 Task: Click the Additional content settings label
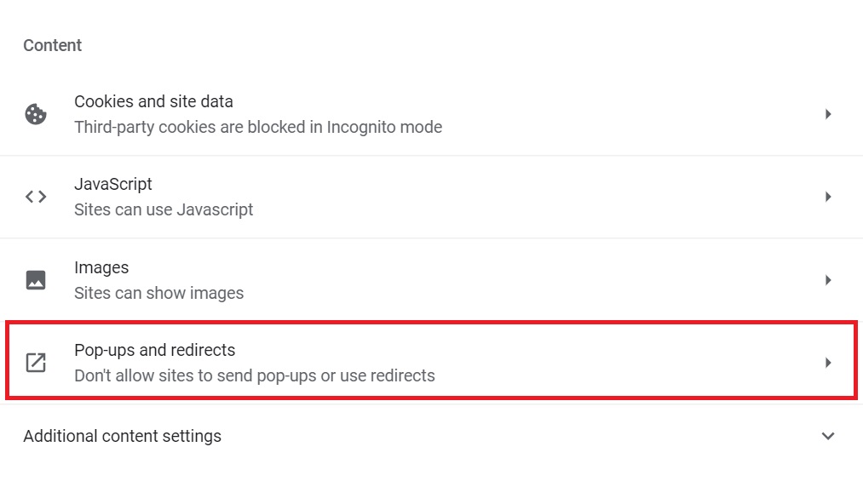(x=122, y=436)
